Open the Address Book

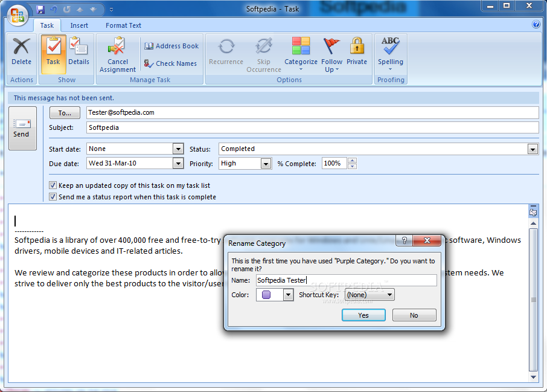coord(171,46)
